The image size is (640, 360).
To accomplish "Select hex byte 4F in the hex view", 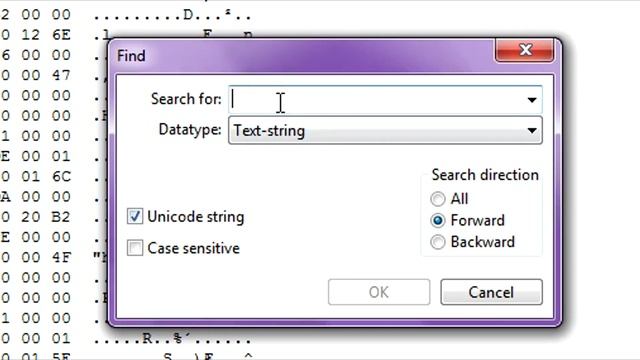I will [61, 257].
